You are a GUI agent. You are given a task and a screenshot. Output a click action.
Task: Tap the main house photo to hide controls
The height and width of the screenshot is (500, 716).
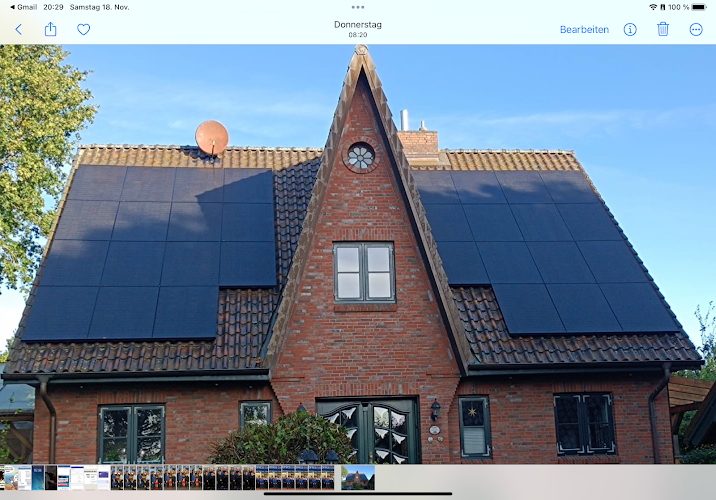click(x=358, y=250)
